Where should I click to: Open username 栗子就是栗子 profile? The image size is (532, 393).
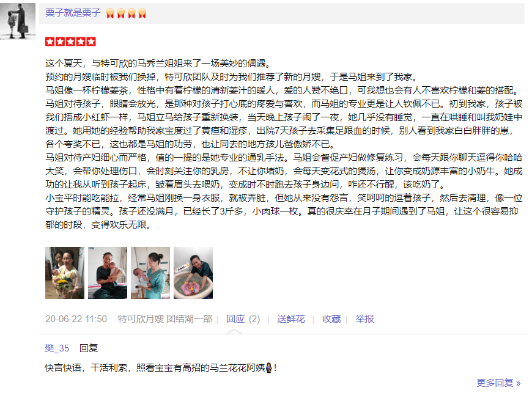(73, 13)
